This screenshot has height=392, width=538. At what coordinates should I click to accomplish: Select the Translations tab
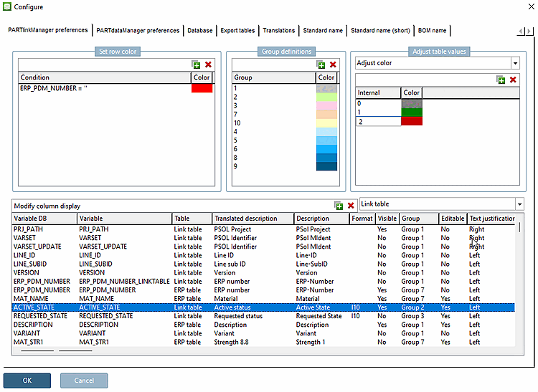279,31
